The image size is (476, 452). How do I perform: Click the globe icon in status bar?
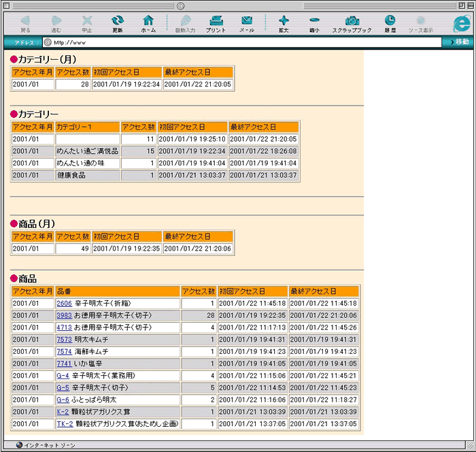[x=20, y=445]
